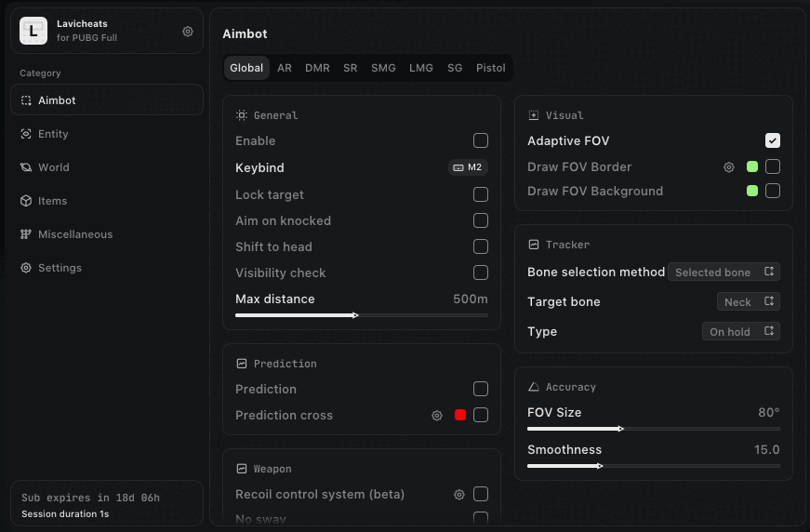Open the Items cube icon in sidebar

coord(26,201)
